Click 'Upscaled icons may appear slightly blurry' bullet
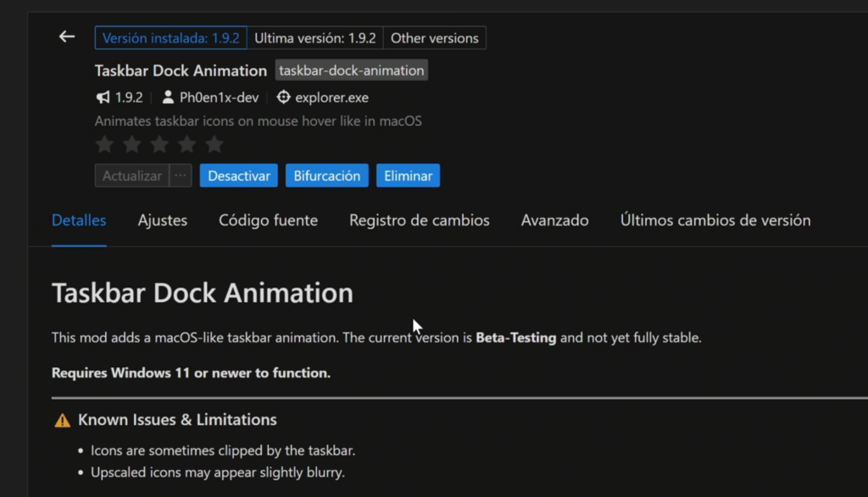This screenshot has width=868, height=497. 218,472
